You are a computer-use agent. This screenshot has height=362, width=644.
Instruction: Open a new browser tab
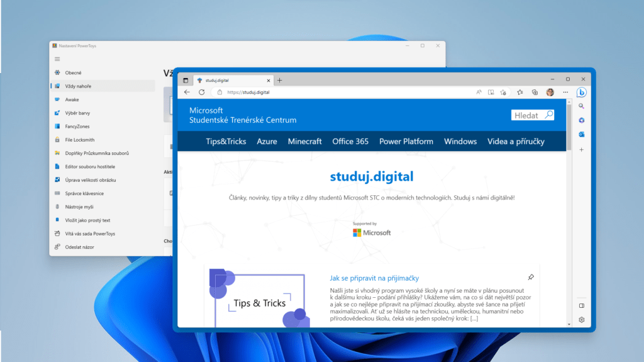[x=280, y=81]
